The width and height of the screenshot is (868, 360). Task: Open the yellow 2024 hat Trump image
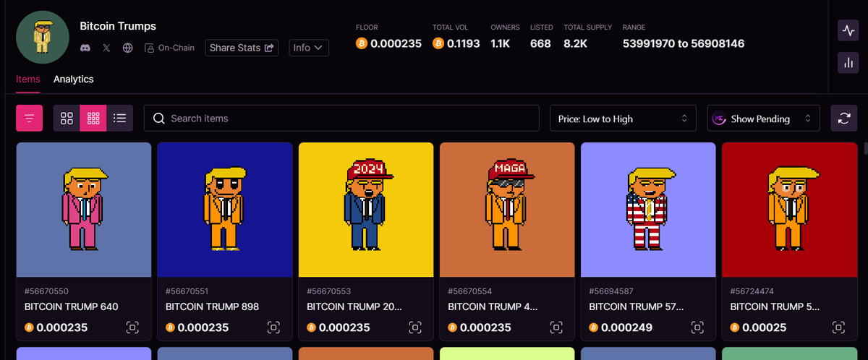[x=366, y=210]
